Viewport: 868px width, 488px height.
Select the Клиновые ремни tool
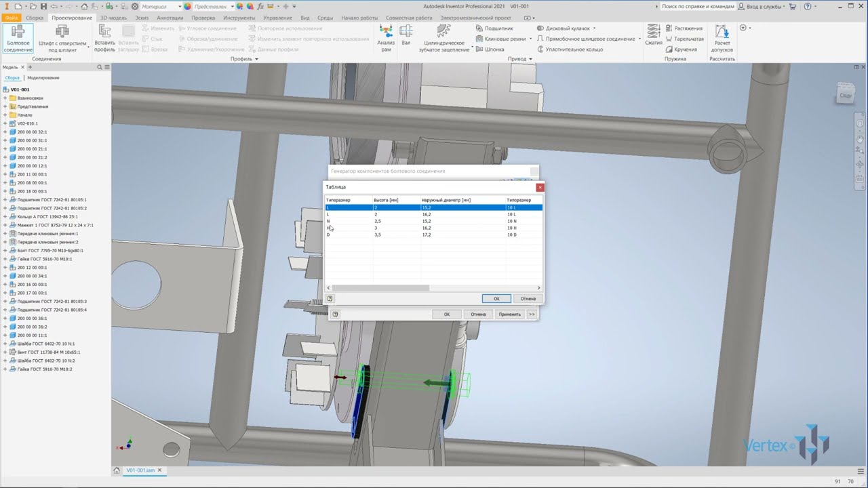point(500,39)
